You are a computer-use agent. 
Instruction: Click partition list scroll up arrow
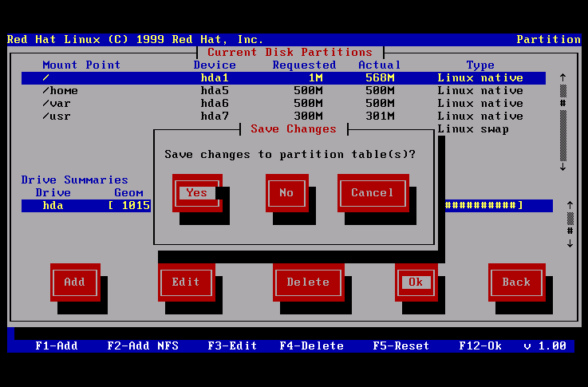click(563, 77)
